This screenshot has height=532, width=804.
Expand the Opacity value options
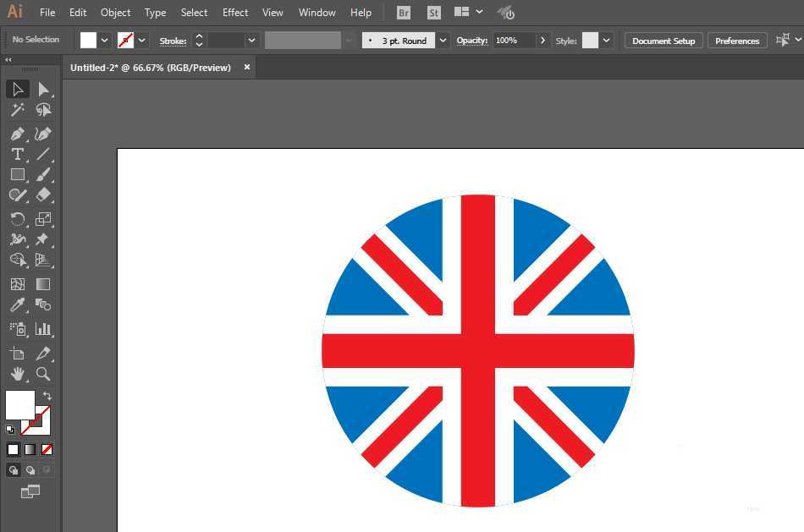[542, 41]
